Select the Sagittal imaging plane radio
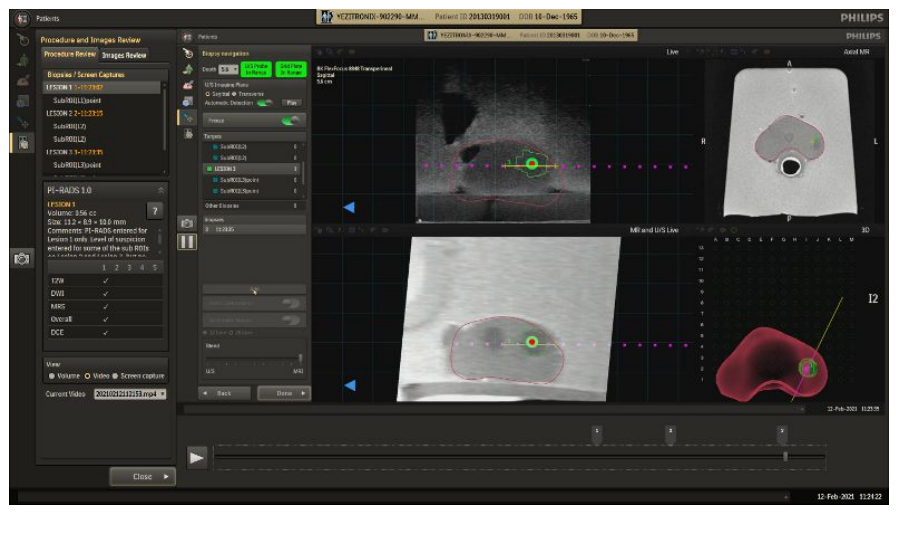Image resolution: width=903 pixels, height=552 pixels. click(207, 94)
